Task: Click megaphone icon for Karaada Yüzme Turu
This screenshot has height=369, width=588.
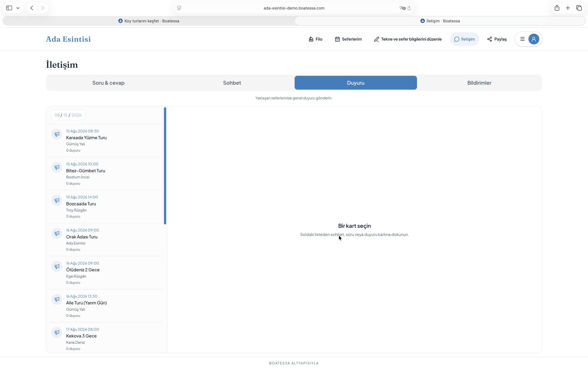Action: pos(57,134)
